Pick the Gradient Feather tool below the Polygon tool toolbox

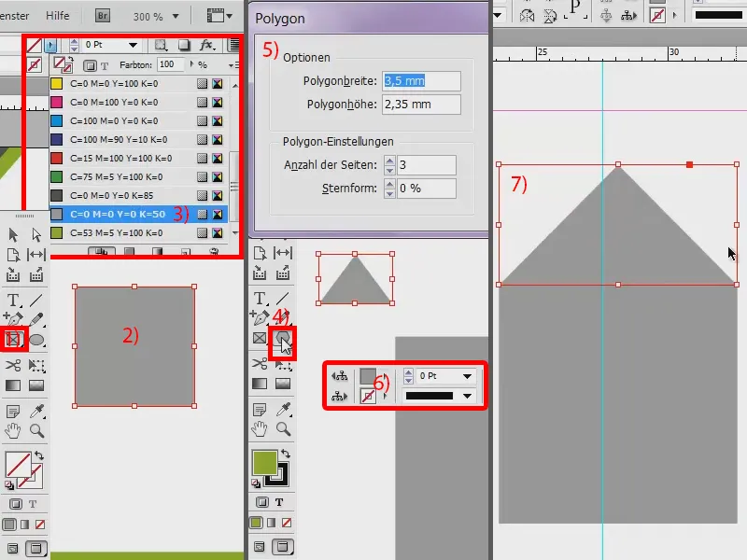click(x=283, y=384)
